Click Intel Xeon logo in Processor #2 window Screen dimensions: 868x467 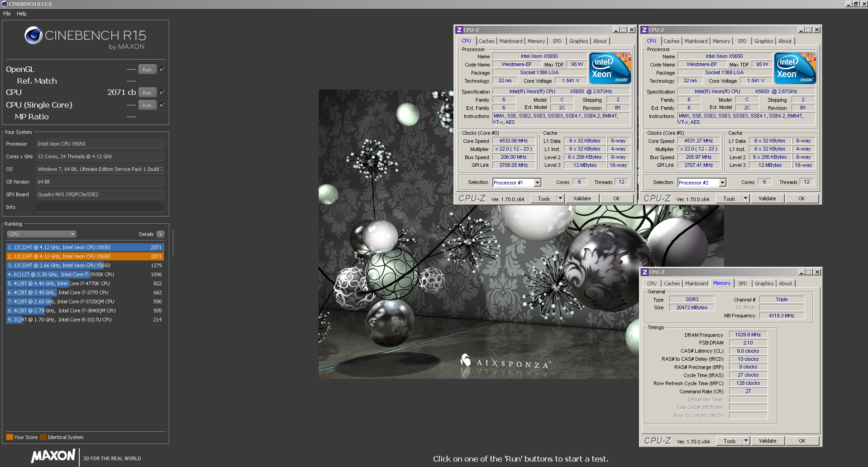click(x=795, y=68)
